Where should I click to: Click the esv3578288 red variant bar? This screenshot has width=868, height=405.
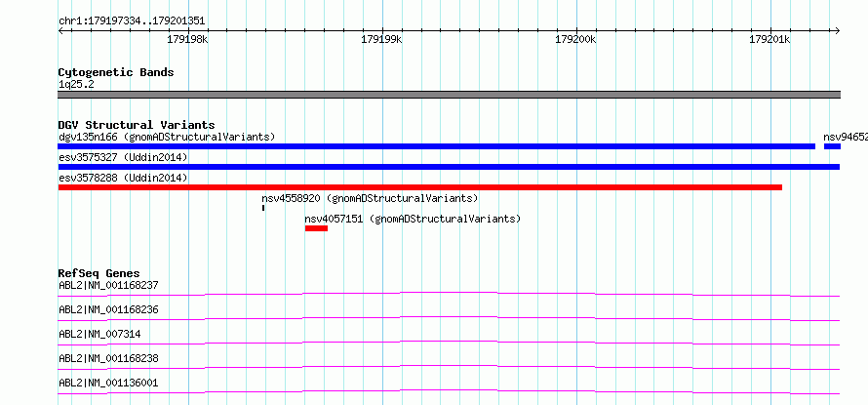(420, 187)
